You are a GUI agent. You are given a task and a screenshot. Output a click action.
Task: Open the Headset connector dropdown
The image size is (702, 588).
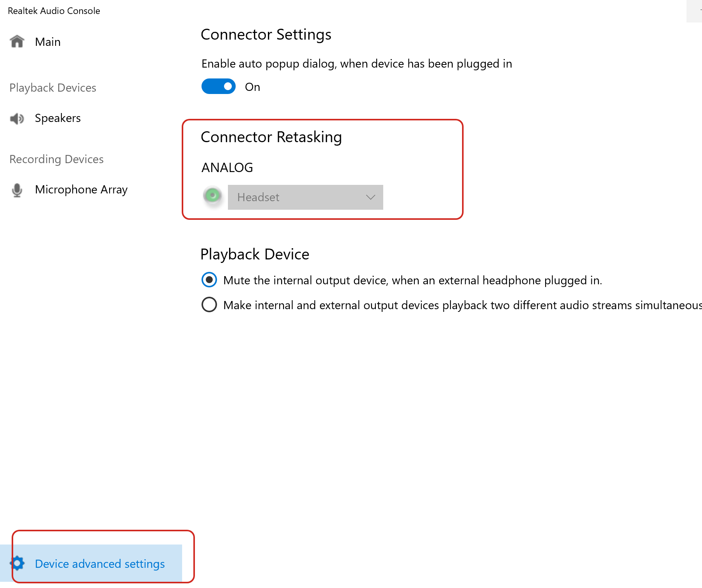(x=305, y=197)
